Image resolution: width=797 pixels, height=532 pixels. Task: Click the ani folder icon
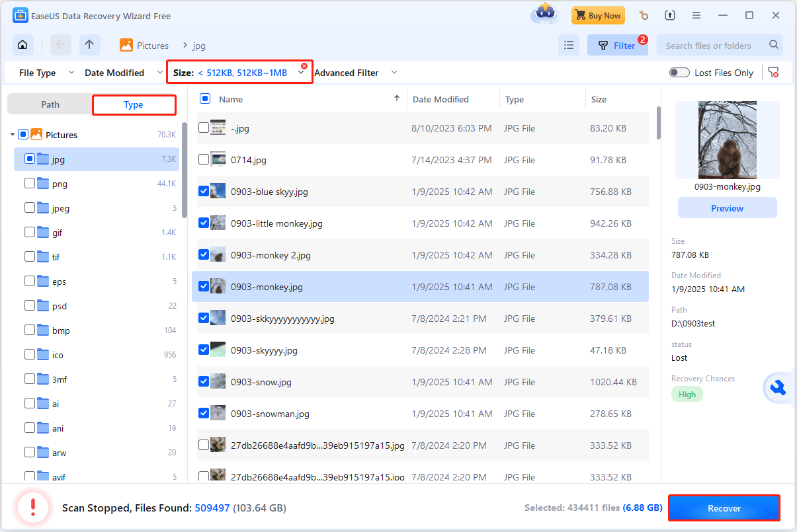[x=43, y=428]
